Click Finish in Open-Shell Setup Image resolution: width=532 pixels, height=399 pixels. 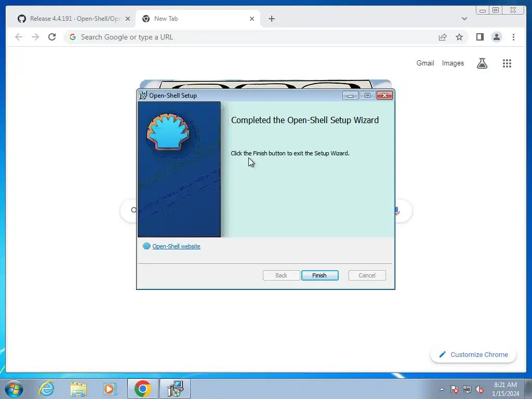(320, 275)
